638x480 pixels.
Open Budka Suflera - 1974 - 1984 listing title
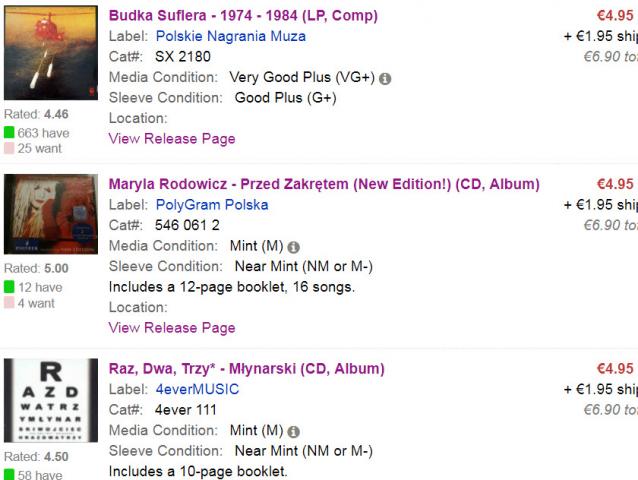coord(243,16)
